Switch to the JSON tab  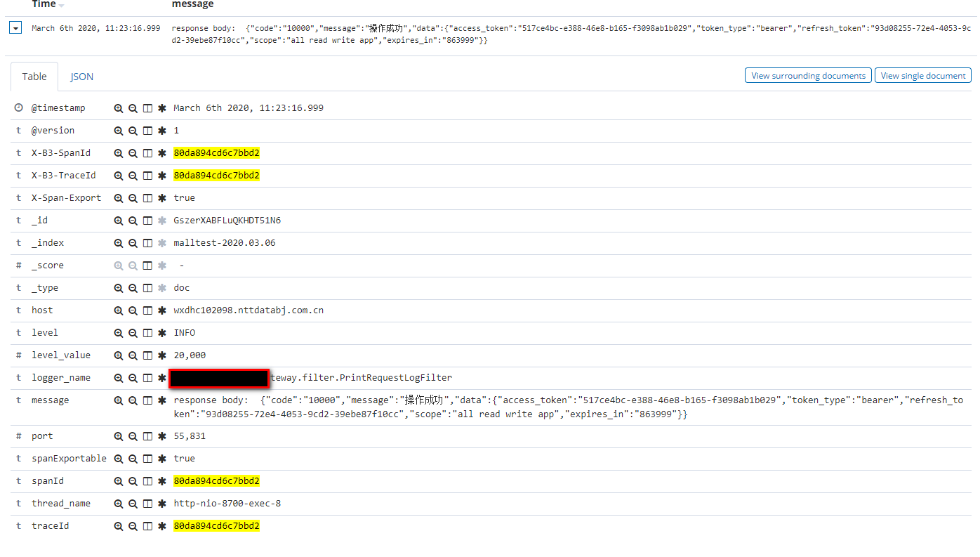coord(81,76)
